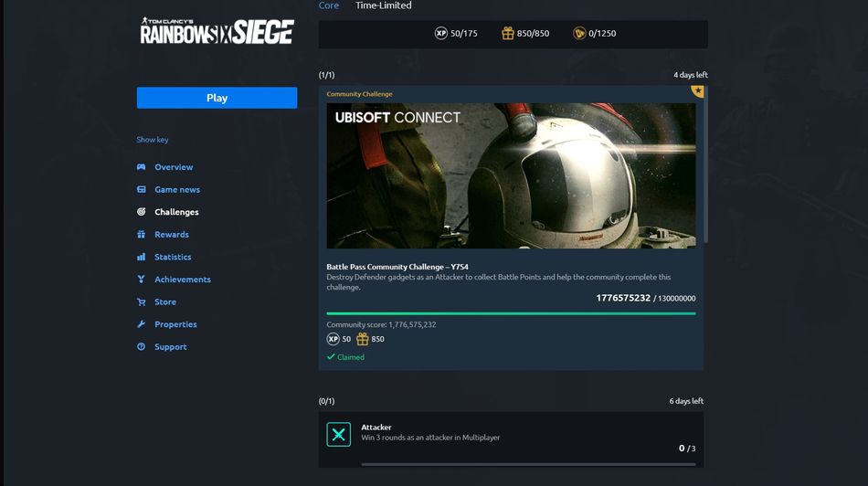Switch to the Time-Limited tab

point(383,5)
